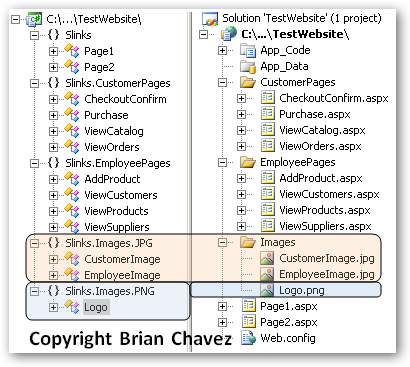Select the ViewCustomers class label
410x367 pixels.
[121, 195]
